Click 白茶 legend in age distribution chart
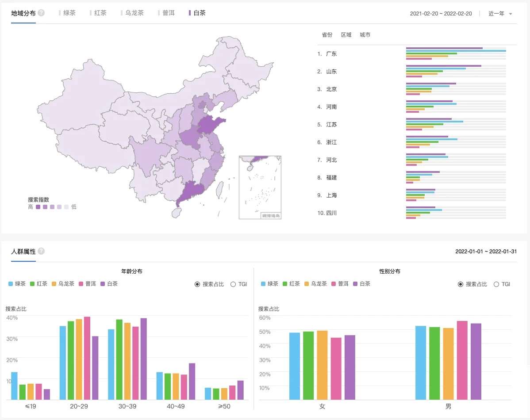Image resolution: width=530 pixels, height=420 pixels. (109, 284)
